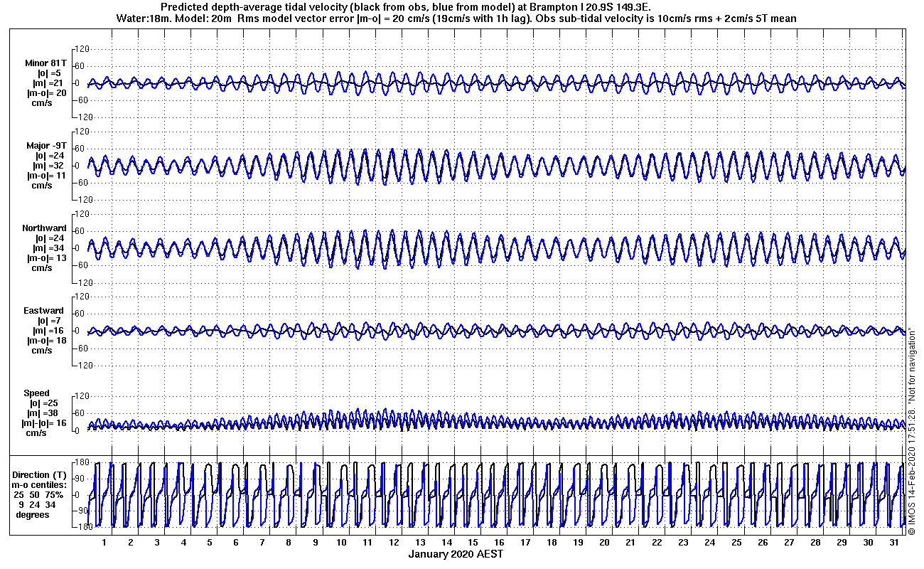
Task: Click the 'Eastward' panel label
Action: (x=43, y=311)
